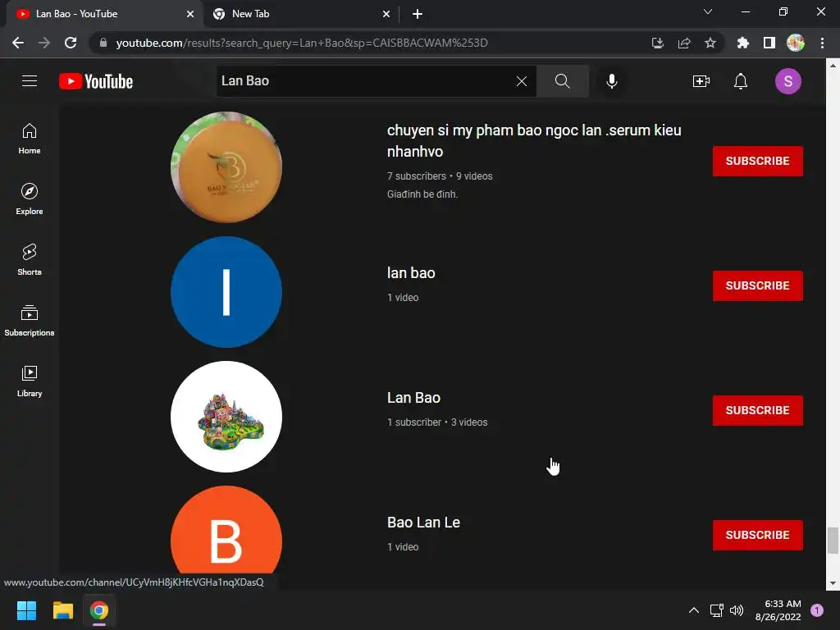Open Bao Lan Le channel title

(x=423, y=523)
